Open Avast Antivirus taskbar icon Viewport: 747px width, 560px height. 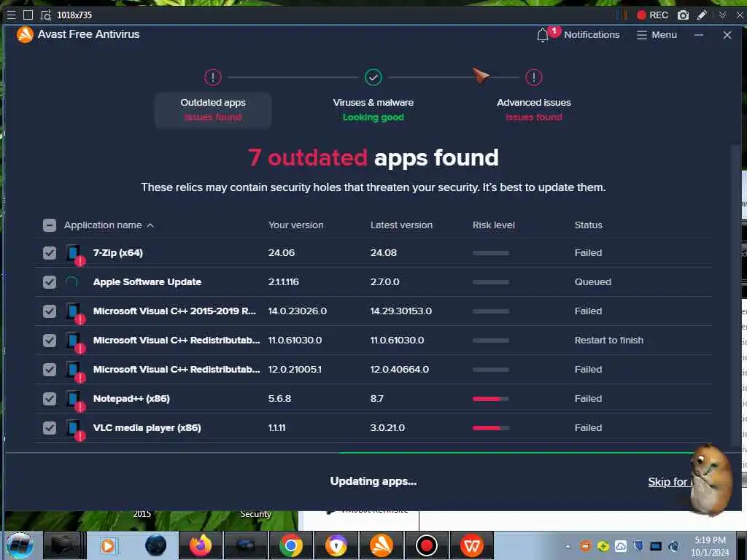(381, 545)
